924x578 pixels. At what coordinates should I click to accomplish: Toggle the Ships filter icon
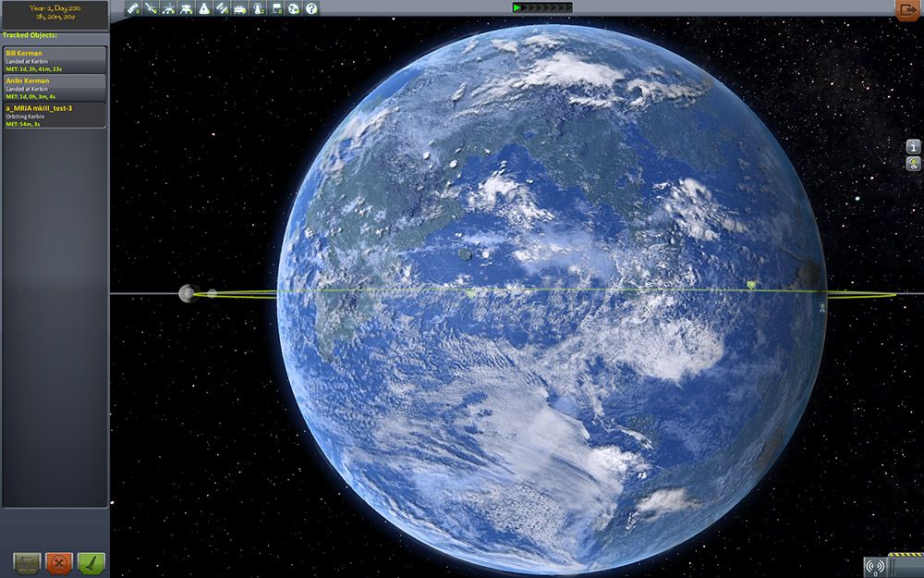(x=204, y=8)
